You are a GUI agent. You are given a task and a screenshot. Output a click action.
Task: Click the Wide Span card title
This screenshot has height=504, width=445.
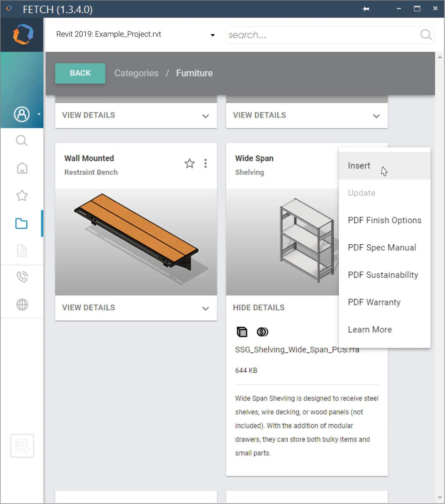254,158
